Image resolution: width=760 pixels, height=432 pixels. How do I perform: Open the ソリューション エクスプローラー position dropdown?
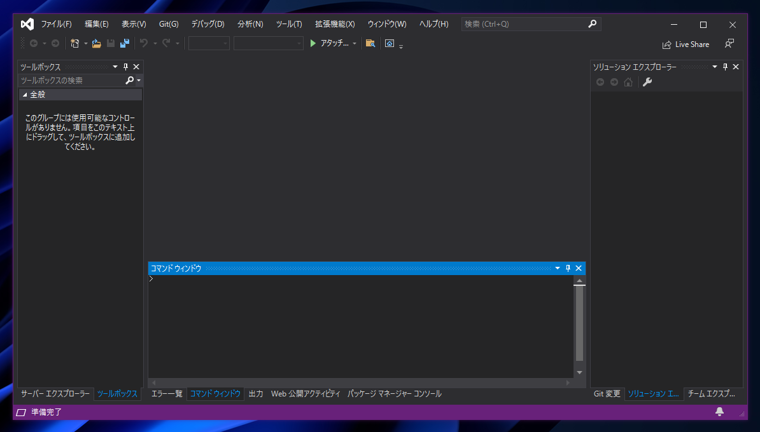714,66
